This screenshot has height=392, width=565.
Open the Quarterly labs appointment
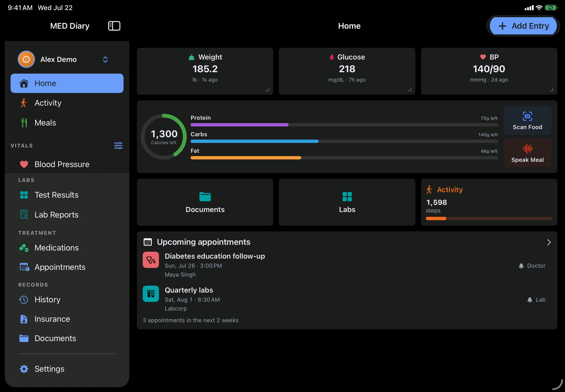click(347, 299)
